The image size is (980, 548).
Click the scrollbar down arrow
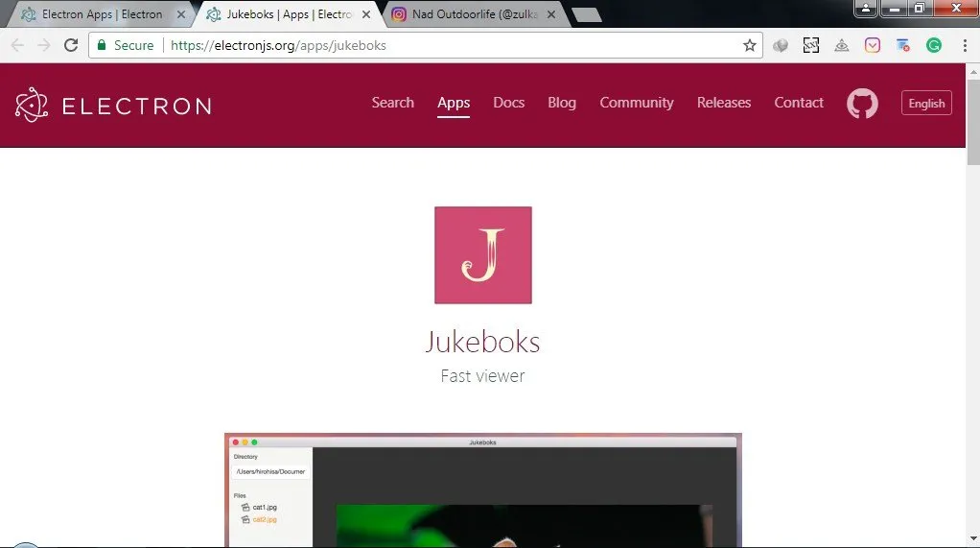point(973,538)
